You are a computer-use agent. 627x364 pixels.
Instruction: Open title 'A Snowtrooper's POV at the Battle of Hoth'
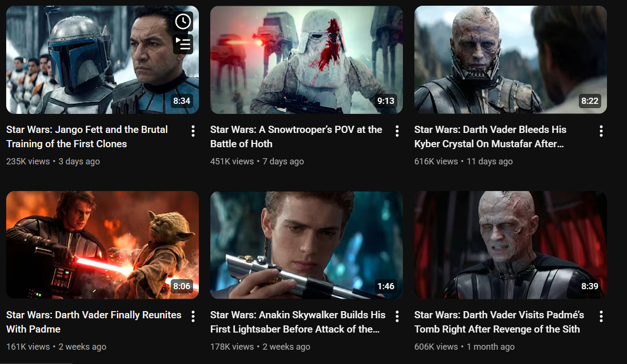[x=296, y=137]
